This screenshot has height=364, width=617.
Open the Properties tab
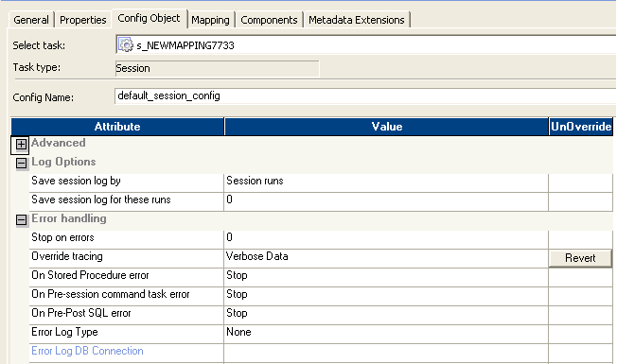pos(83,20)
